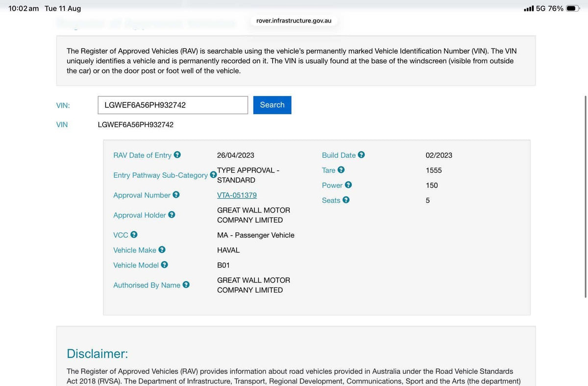
Task: Select the seats value 5
Action: [428, 200]
